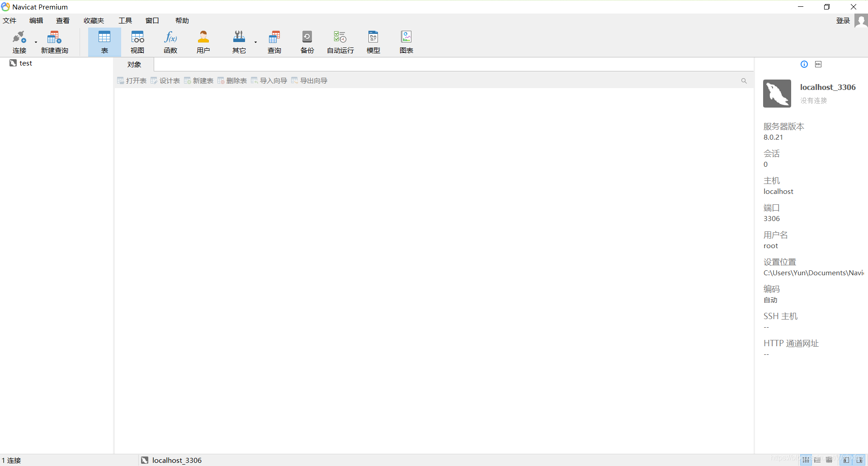Click the host value localhost

point(778,192)
